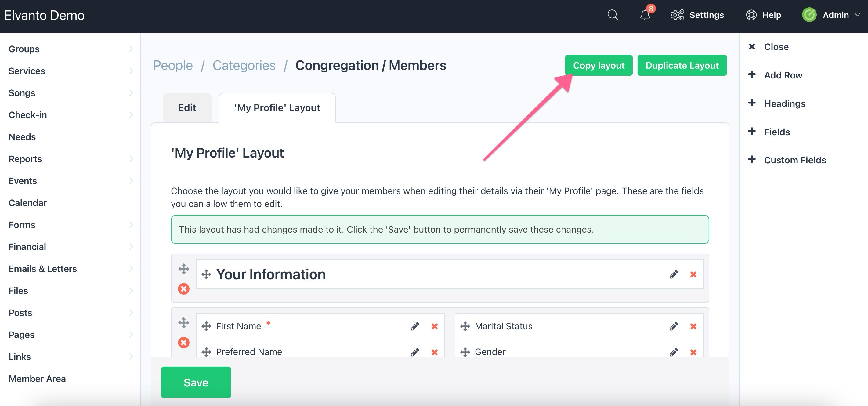Click move handle beside Preferred Name
868x406 pixels.
tap(206, 352)
